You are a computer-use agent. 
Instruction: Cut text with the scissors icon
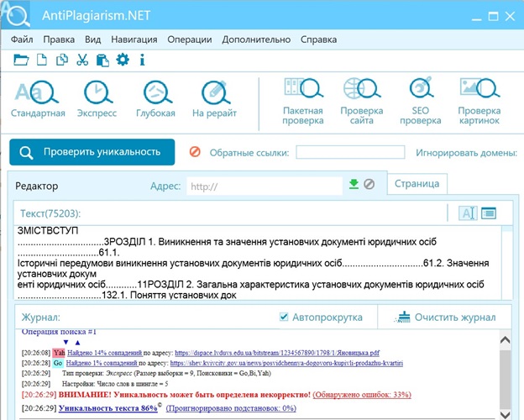(82, 60)
